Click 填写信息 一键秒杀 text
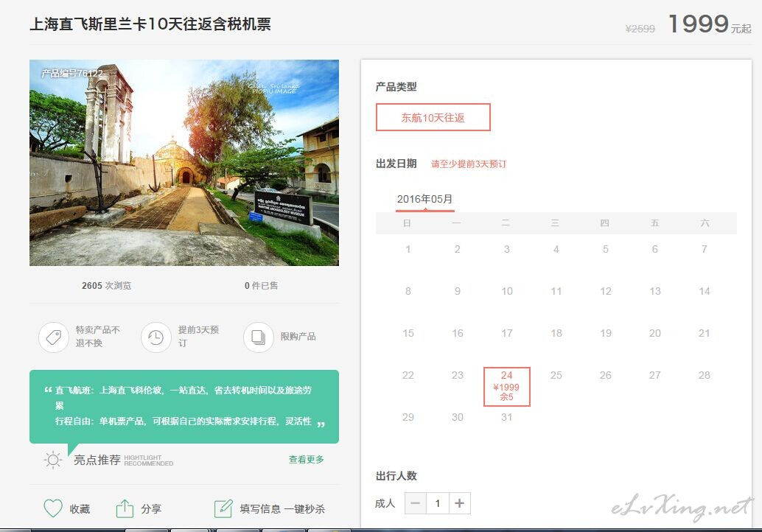This screenshot has width=762, height=532. click(x=282, y=508)
